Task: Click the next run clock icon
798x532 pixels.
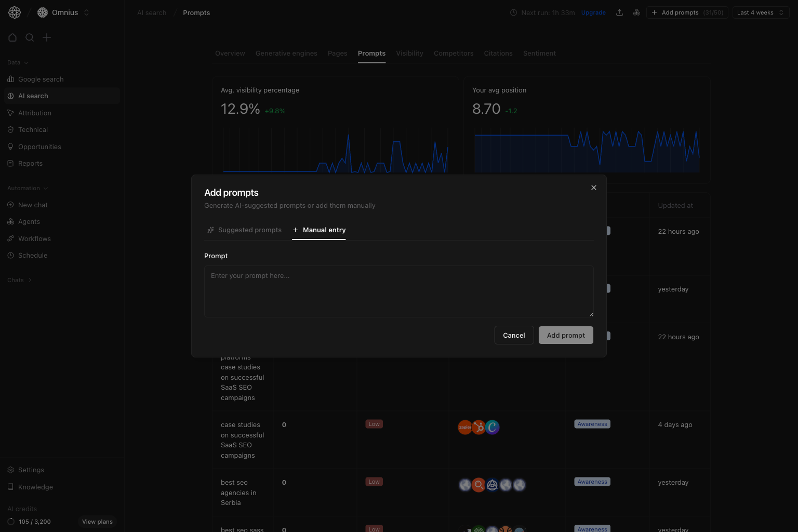Action: pos(513,12)
